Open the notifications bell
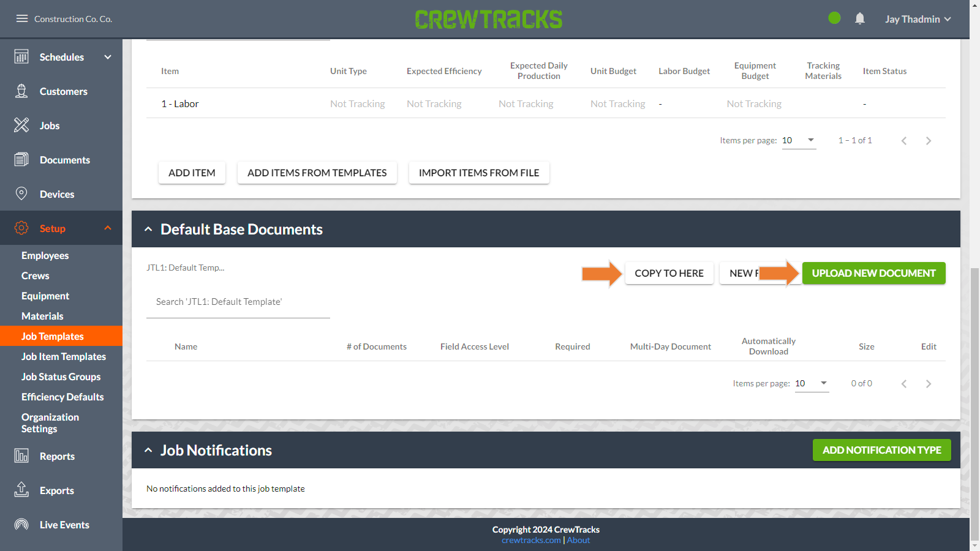 click(x=860, y=18)
